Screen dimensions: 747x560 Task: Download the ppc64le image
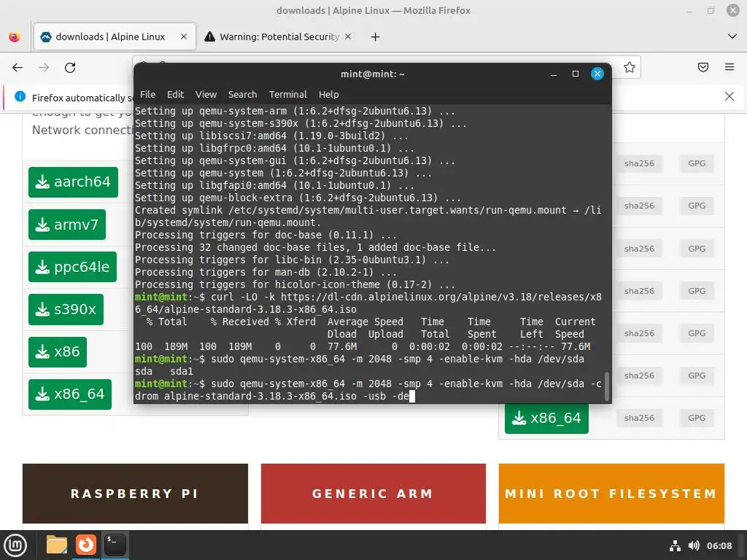[x=72, y=267]
